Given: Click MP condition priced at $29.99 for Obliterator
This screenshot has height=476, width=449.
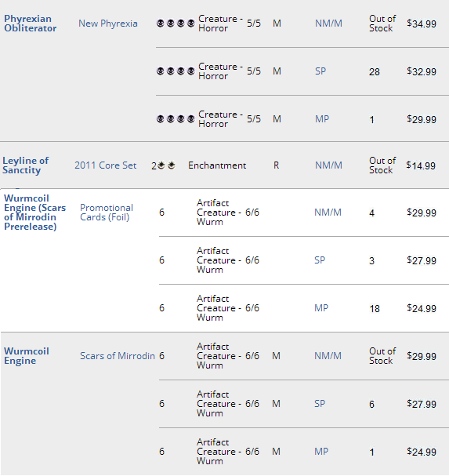Looking at the screenshot, I should (322, 118).
